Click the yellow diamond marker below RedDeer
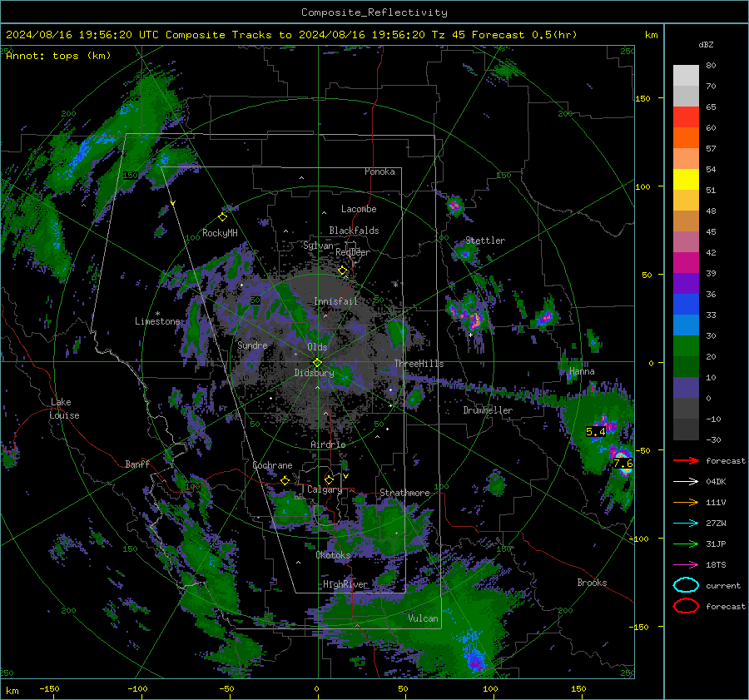Viewport: 749px width, 700px height. tap(343, 271)
